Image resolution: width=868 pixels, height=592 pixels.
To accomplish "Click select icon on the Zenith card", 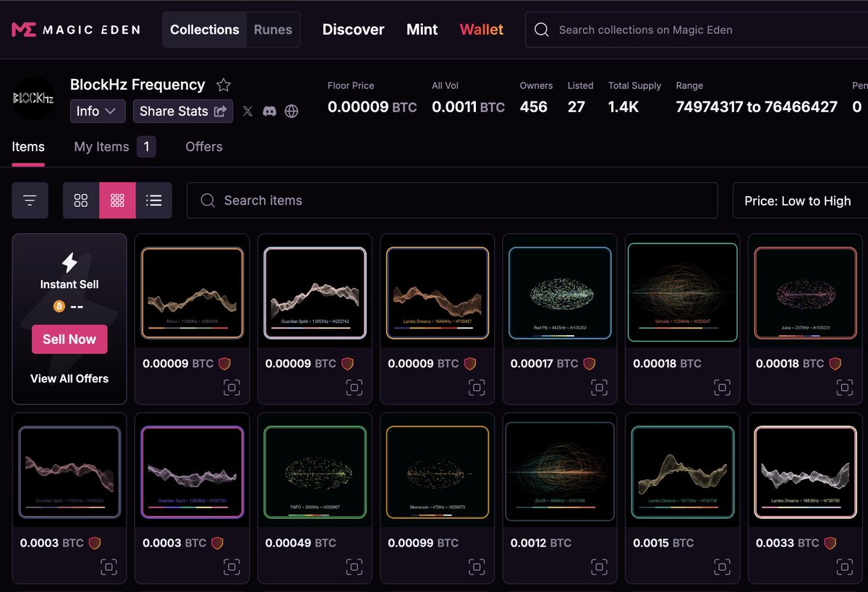I will (x=600, y=566).
